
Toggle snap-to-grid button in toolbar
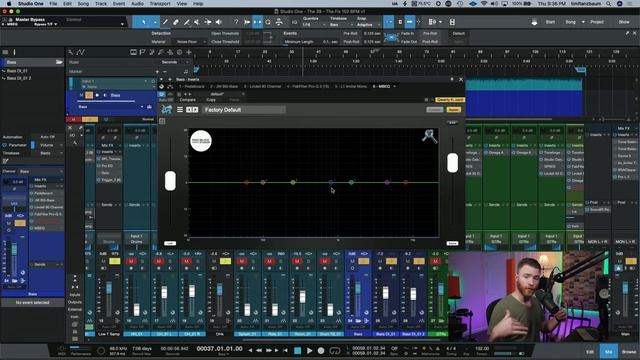coord(389,22)
